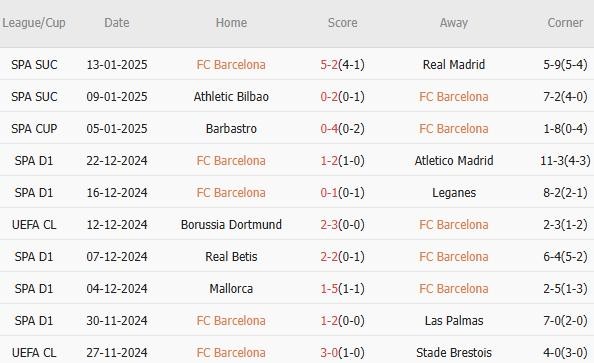The width and height of the screenshot is (594, 363).
Task: Click the League/Cup column header
Action: click(34, 23)
